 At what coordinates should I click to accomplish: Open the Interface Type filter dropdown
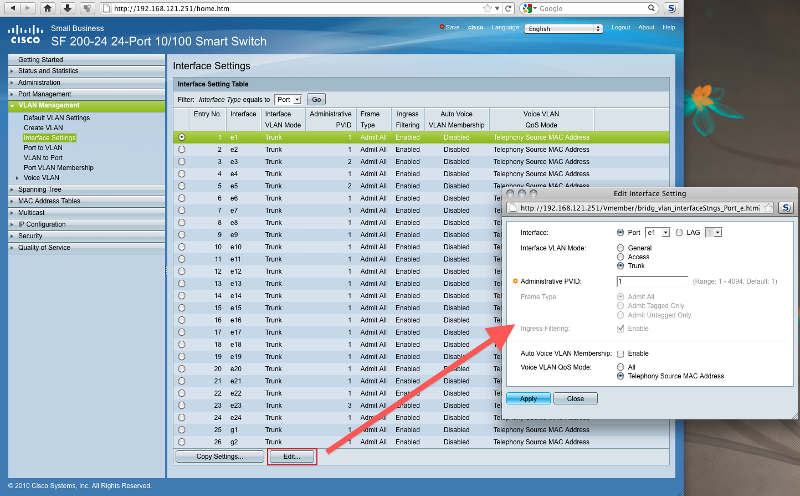pyautogui.click(x=288, y=100)
